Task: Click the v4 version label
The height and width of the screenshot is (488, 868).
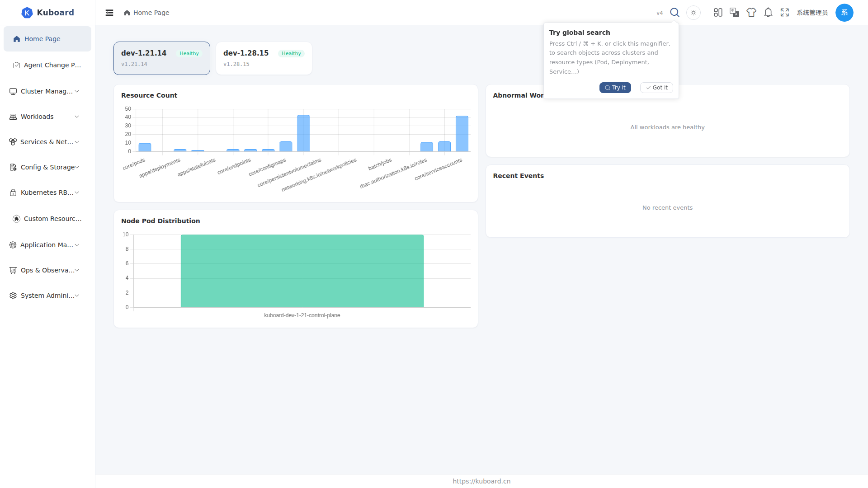Action: point(660,13)
